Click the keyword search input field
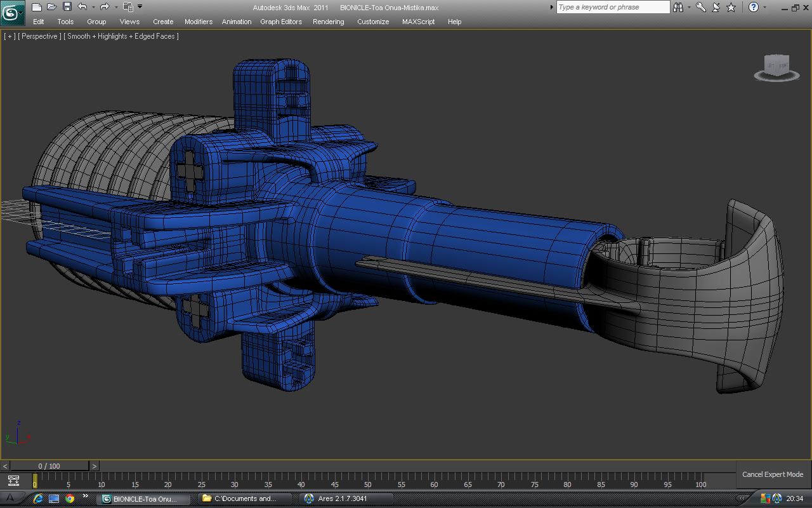 pyautogui.click(x=612, y=7)
